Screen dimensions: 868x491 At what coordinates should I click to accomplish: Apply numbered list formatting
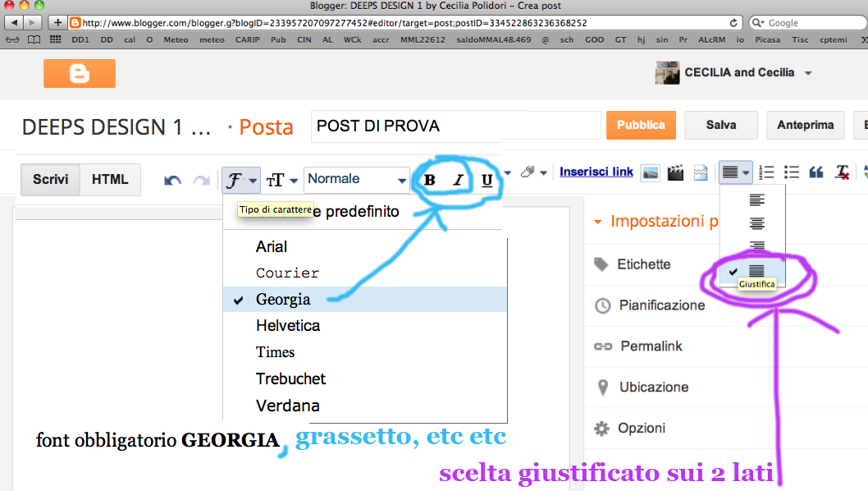(766, 172)
